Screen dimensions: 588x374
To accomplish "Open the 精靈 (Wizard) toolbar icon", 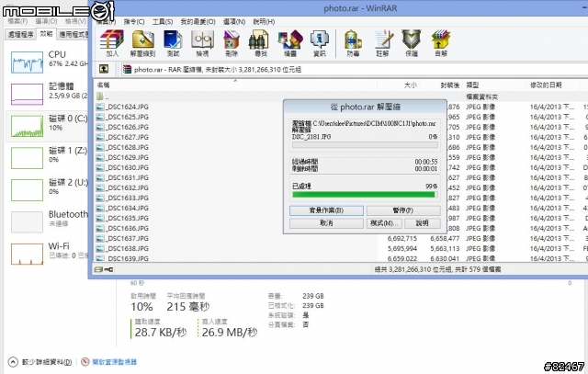I will 290,43.
